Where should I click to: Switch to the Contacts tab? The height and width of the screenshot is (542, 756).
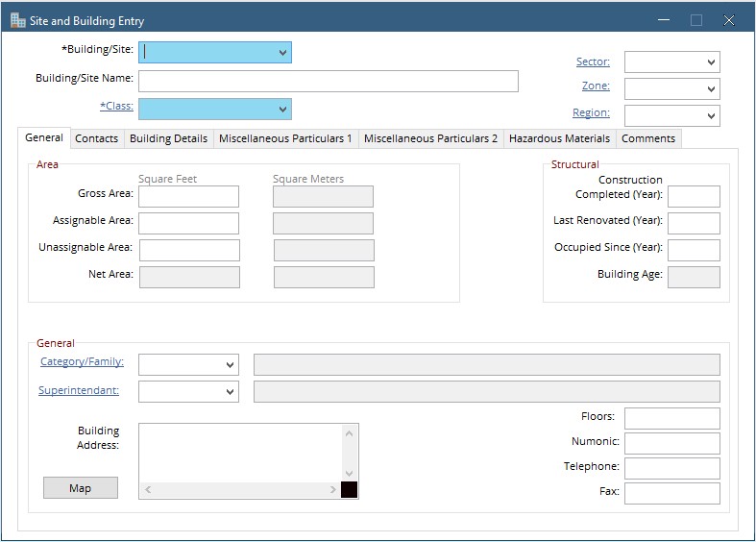(96, 138)
